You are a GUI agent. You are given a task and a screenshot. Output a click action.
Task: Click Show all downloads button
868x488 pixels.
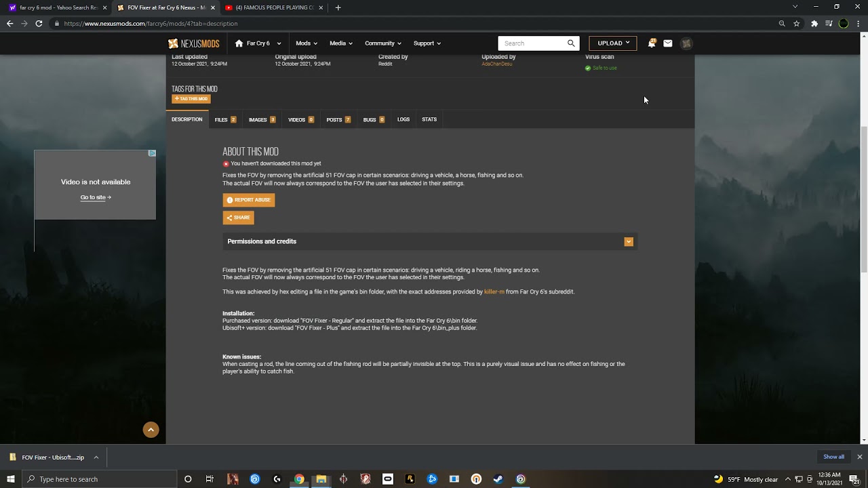coord(833,457)
